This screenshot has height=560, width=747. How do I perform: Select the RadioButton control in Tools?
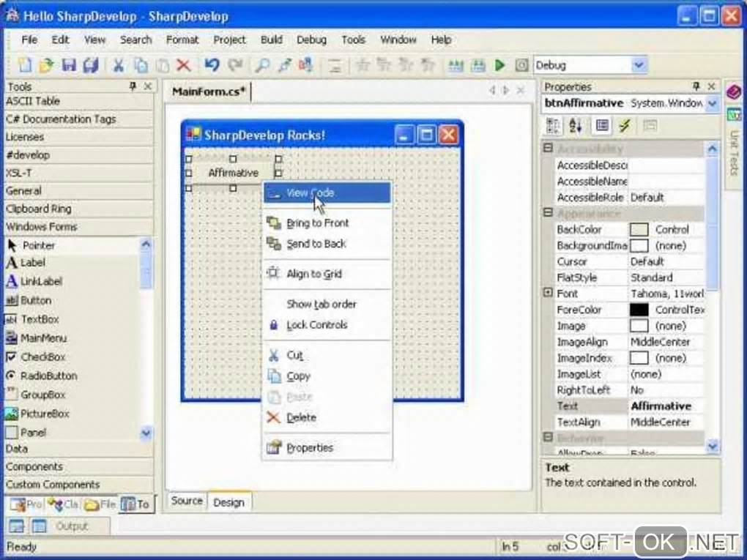(x=73, y=376)
